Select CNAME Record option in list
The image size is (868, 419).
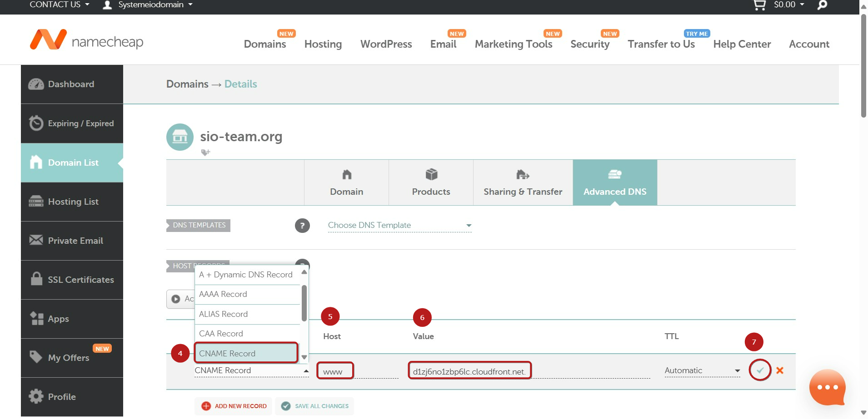click(246, 353)
